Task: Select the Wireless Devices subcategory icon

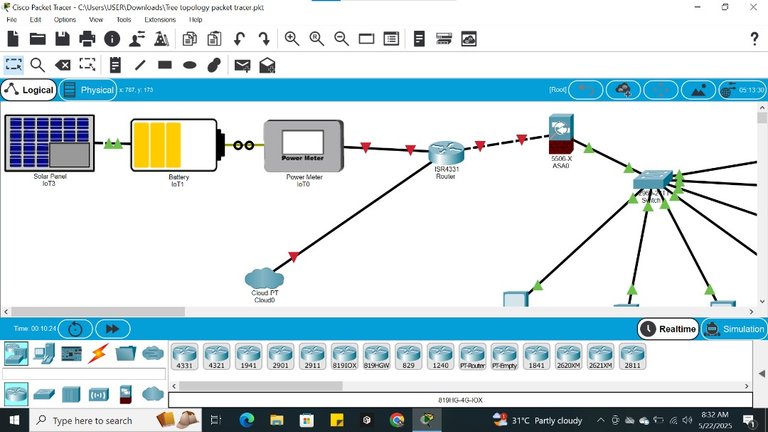Action: click(98, 394)
